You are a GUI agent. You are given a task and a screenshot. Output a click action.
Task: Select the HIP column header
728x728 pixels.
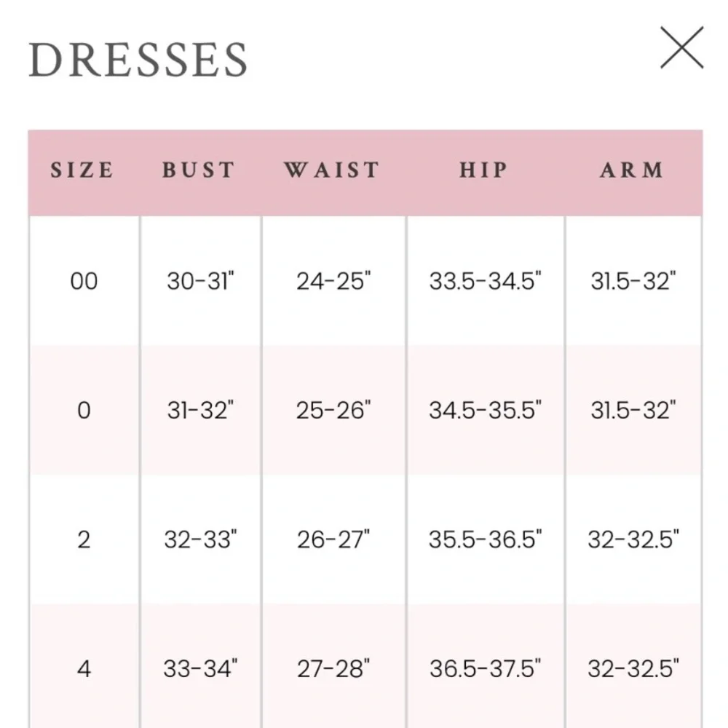coord(484,170)
